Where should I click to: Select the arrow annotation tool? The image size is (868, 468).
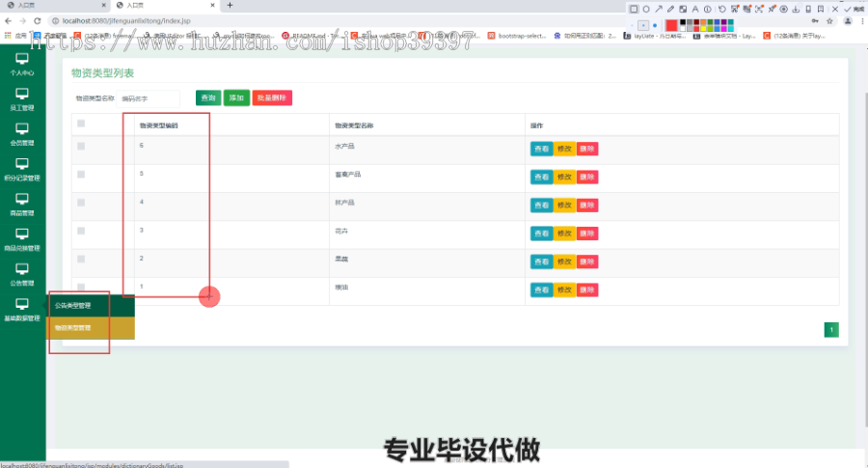click(x=659, y=9)
